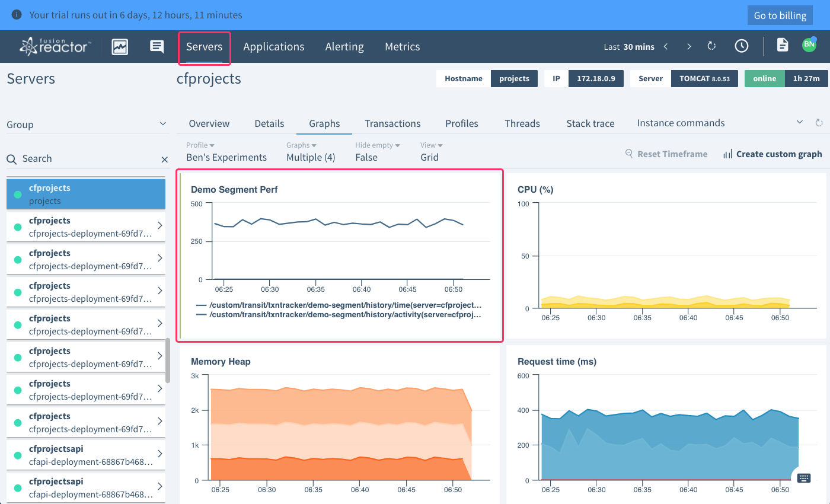This screenshot has width=830, height=504.
Task: Open the Graphs Multiple (4) dropdown
Action: pyautogui.click(x=311, y=152)
